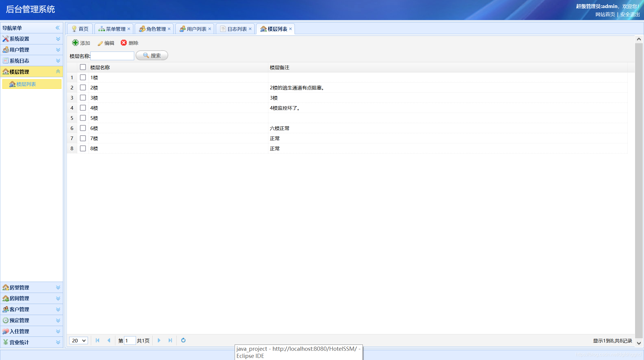Close the 角色管理 tab
Viewport: 644px width, 360px height.
[x=169, y=29]
